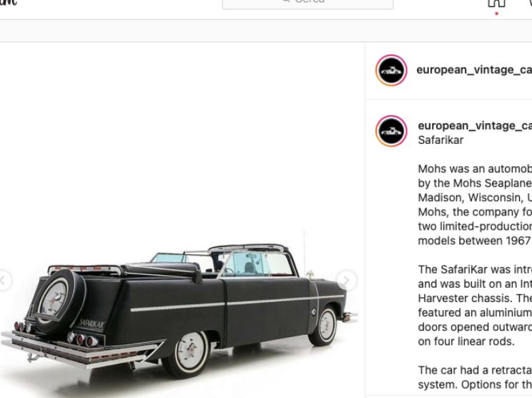
Task: Open european_vintage_ca username above the Safarikar caption
Action: pyautogui.click(x=475, y=126)
